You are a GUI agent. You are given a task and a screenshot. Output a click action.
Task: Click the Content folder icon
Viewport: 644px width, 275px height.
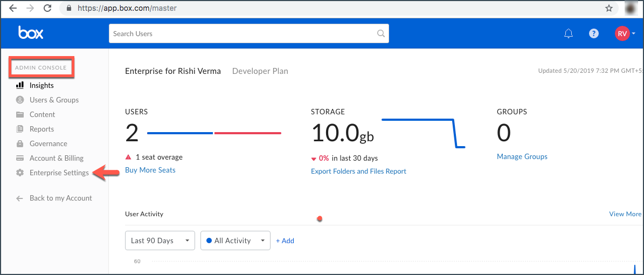click(x=20, y=114)
